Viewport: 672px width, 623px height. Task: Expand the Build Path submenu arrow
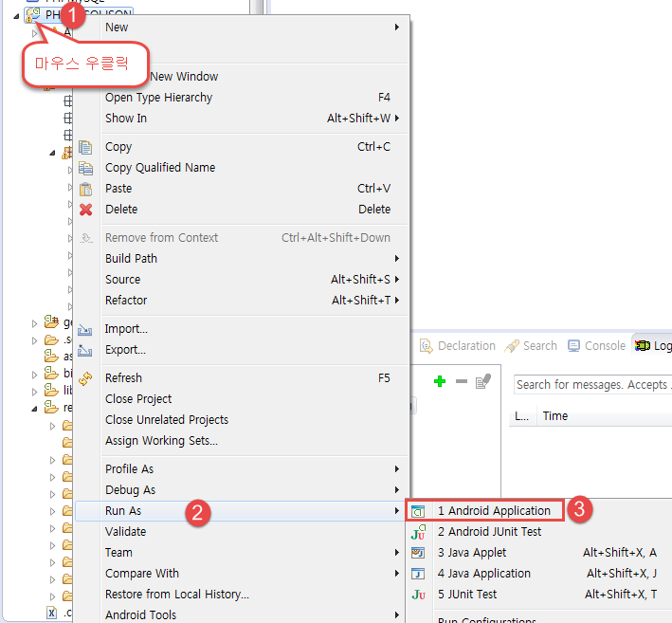[x=397, y=259]
